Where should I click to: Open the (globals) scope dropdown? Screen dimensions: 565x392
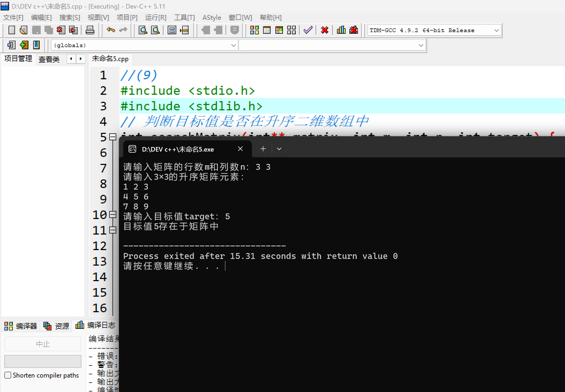(233, 45)
